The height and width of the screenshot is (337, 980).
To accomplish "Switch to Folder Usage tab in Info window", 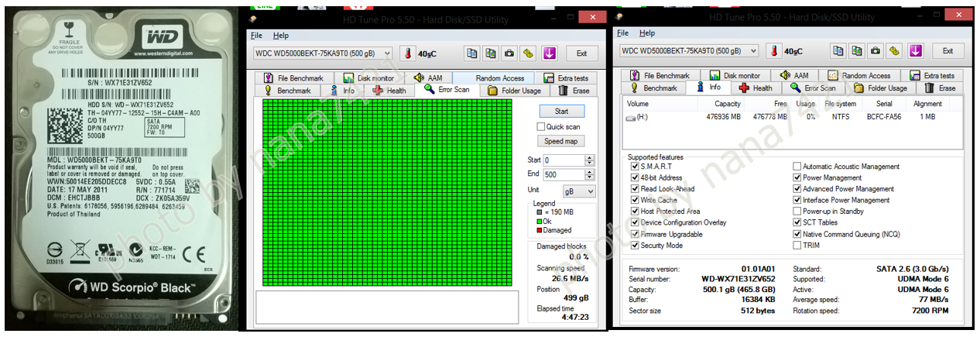I will click(882, 88).
